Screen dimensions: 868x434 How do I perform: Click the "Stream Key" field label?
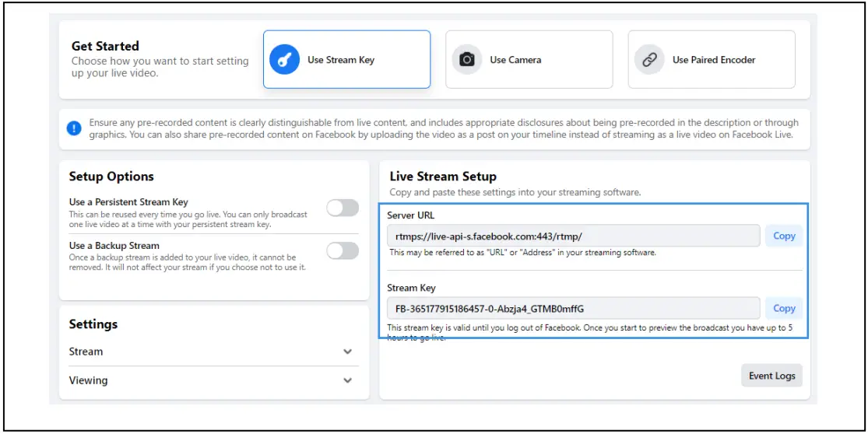[x=411, y=288]
